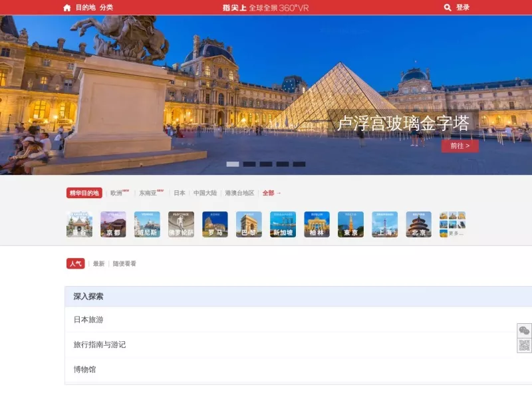This screenshot has height=399, width=532.
Task: Select the first carousel indicator
Action: [x=233, y=164]
